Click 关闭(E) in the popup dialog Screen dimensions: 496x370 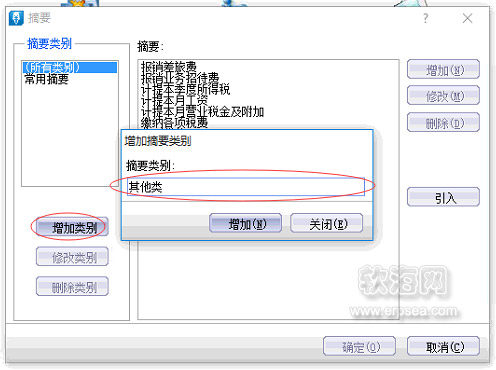pyautogui.click(x=327, y=223)
